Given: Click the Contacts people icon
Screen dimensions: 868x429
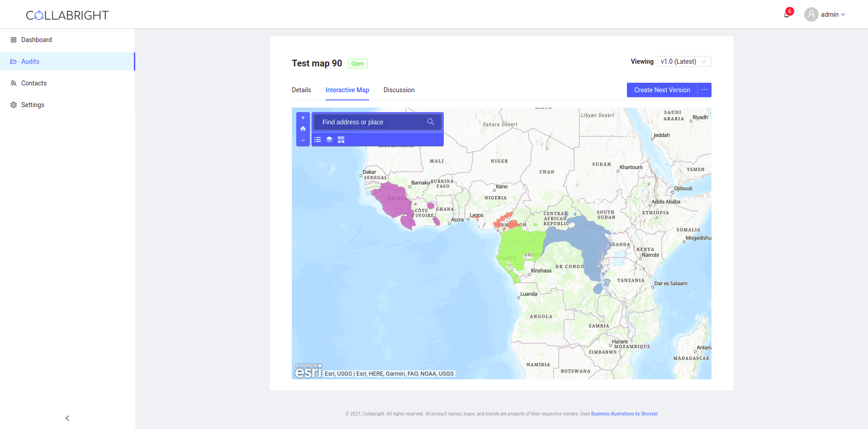Looking at the screenshot, I should click(x=14, y=83).
